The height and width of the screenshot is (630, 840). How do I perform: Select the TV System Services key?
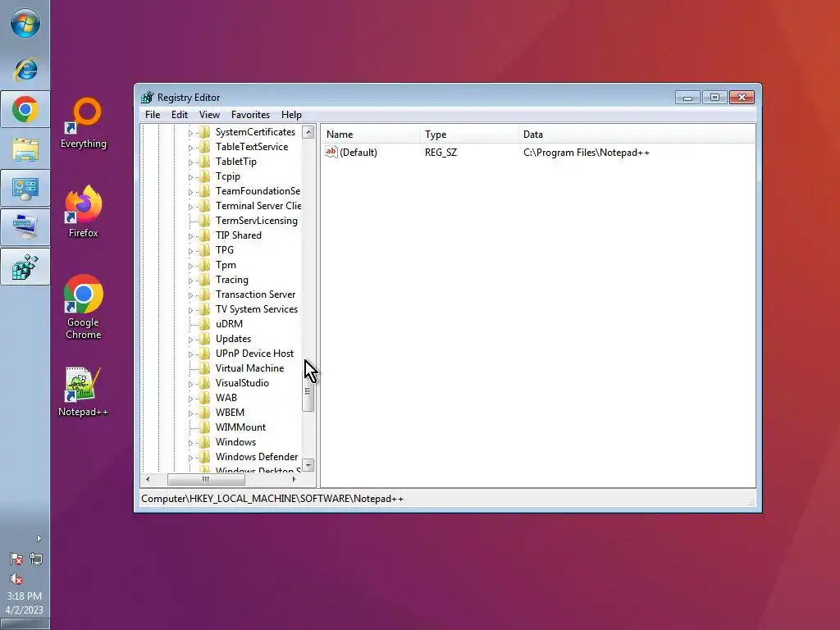(x=256, y=309)
